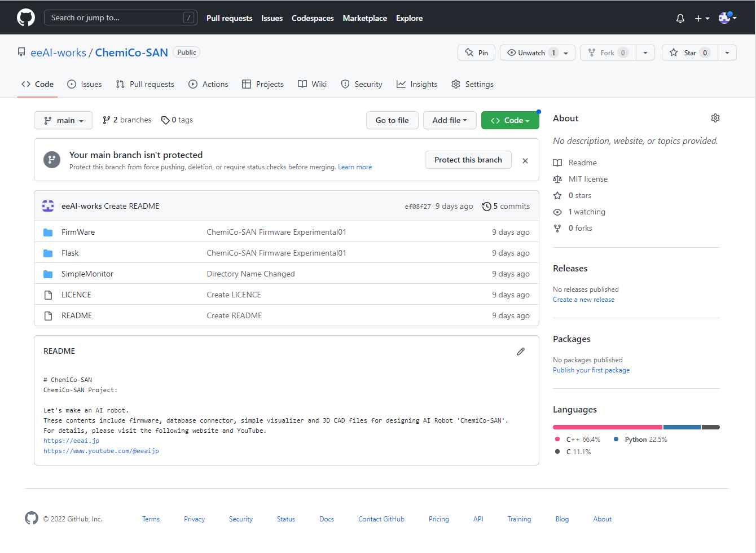Click Go to file button
The image size is (756, 553).
point(392,120)
